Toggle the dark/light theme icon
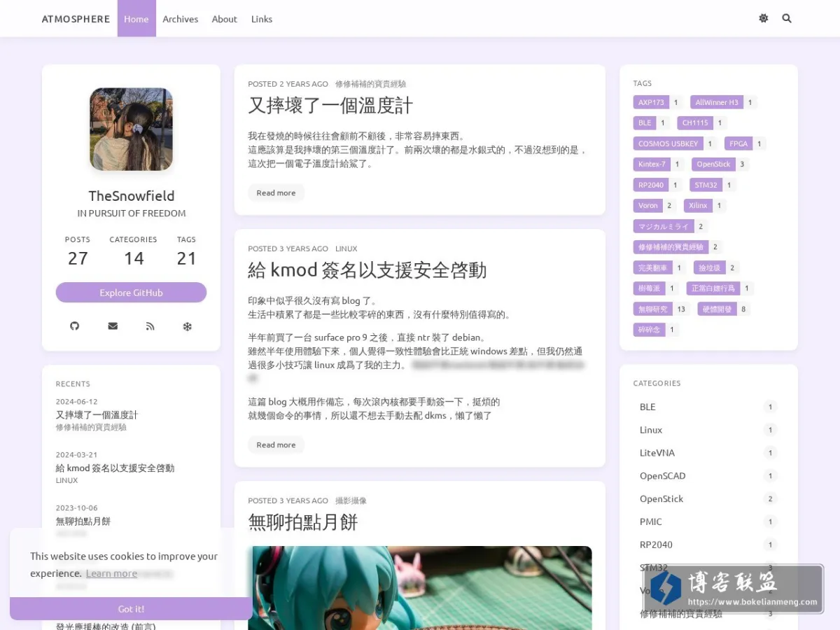The image size is (840, 630). tap(763, 18)
